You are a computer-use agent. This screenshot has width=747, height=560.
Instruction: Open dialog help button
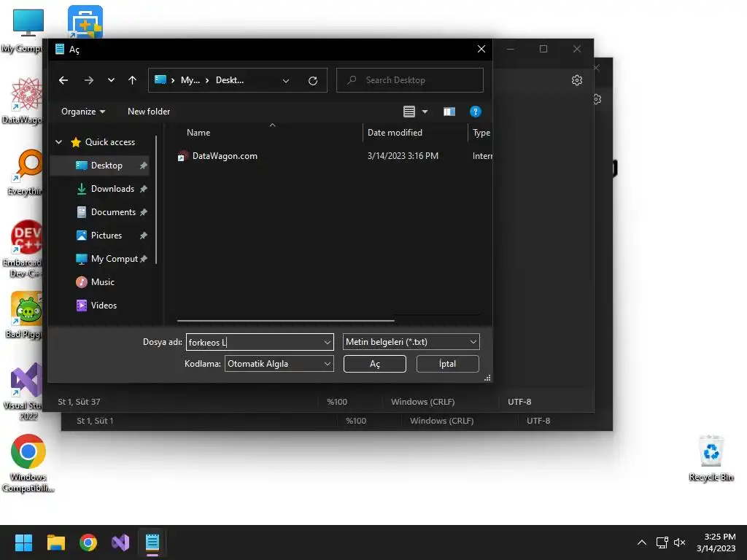(475, 112)
